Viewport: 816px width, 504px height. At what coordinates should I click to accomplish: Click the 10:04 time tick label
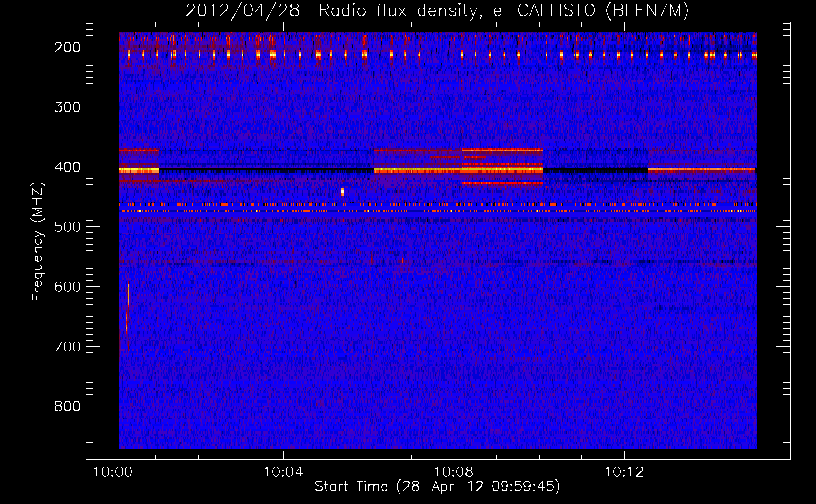tap(283, 472)
